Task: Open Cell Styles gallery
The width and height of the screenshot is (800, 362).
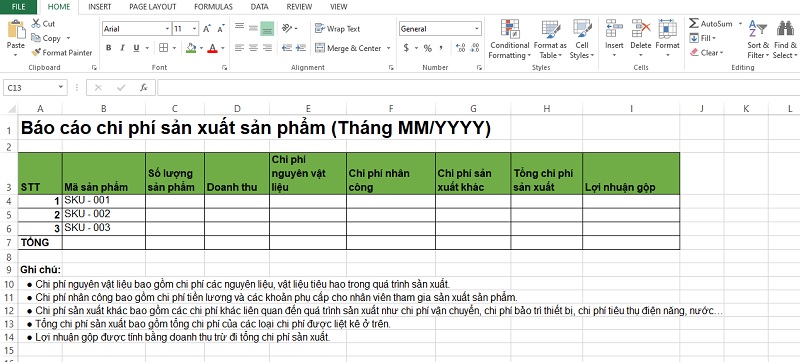Action: pos(582,40)
